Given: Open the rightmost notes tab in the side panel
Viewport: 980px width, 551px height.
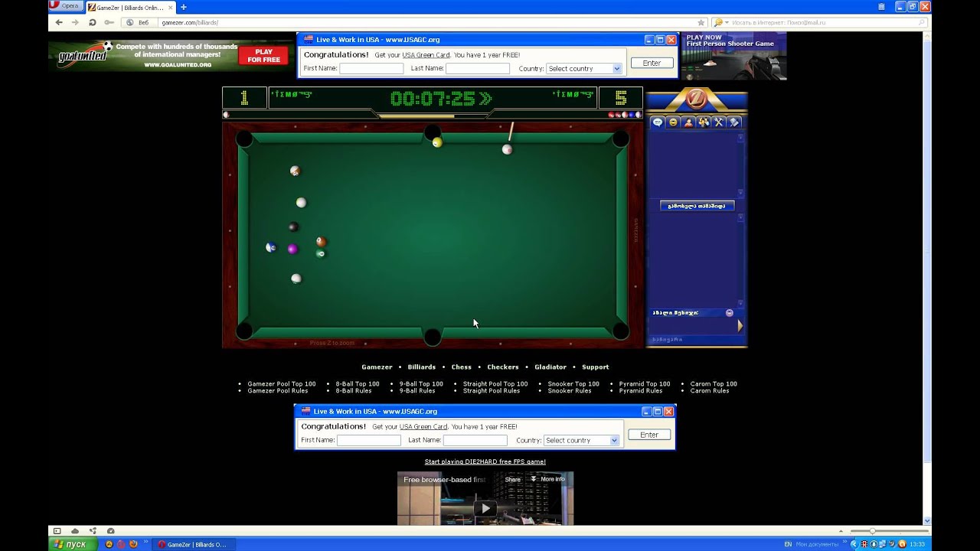Looking at the screenshot, I should (x=734, y=122).
